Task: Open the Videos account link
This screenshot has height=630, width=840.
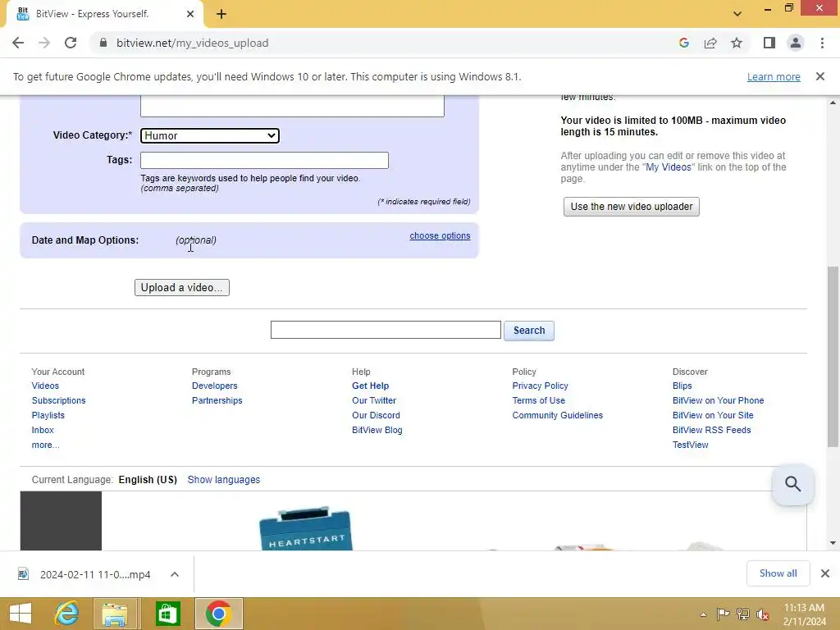Action: click(45, 386)
